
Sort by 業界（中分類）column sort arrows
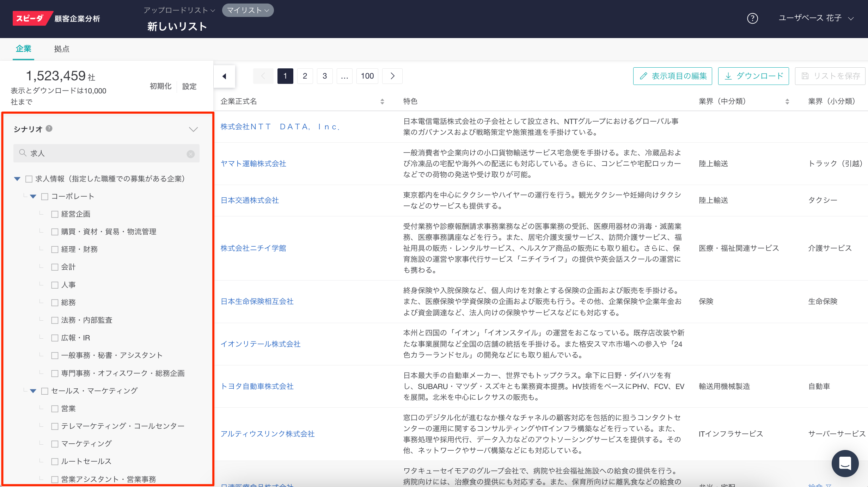pos(787,101)
